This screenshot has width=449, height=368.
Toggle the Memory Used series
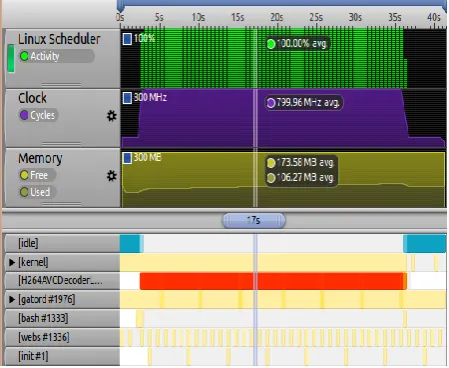37,192
